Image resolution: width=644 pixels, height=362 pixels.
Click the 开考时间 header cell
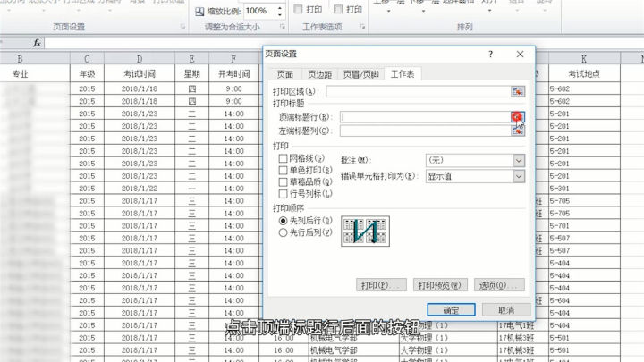pyautogui.click(x=233, y=74)
